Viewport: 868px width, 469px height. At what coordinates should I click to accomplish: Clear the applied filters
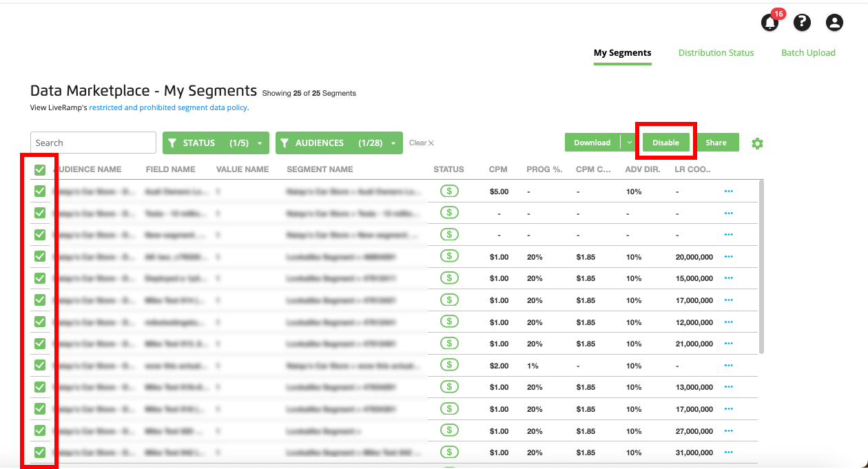pyautogui.click(x=422, y=143)
